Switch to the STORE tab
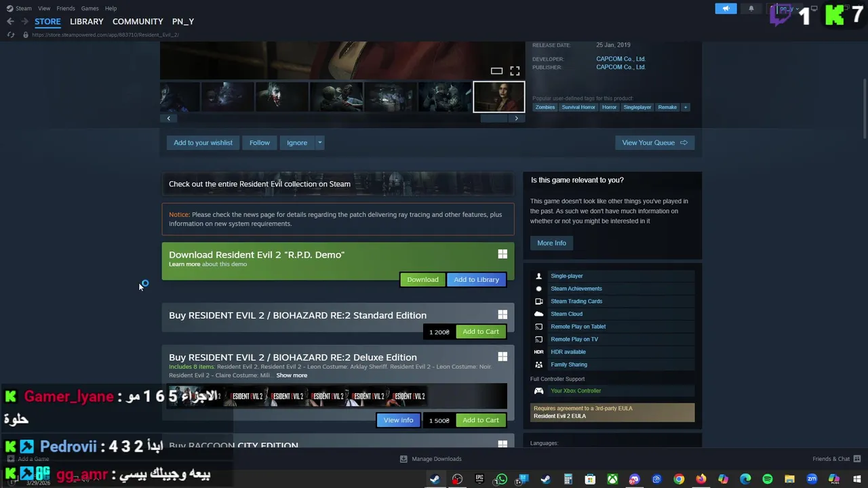This screenshot has width=868, height=488. click(x=47, y=22)
